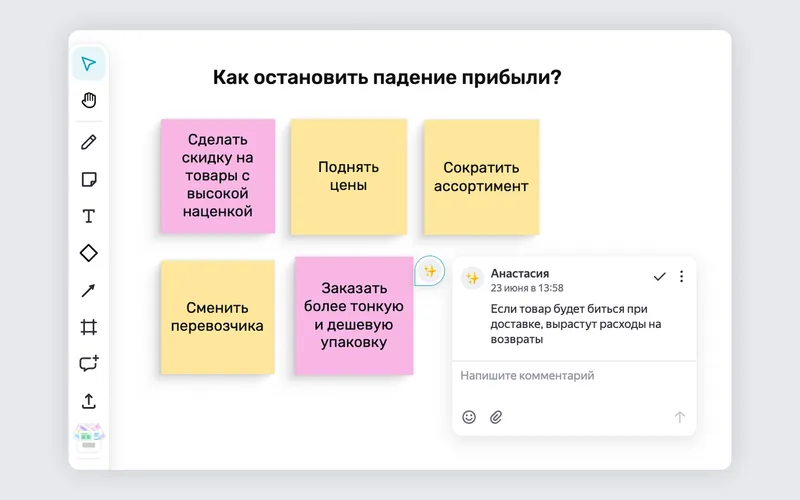
Task: Mark the comment as resolved with checkmark
Action: point(660,277)
